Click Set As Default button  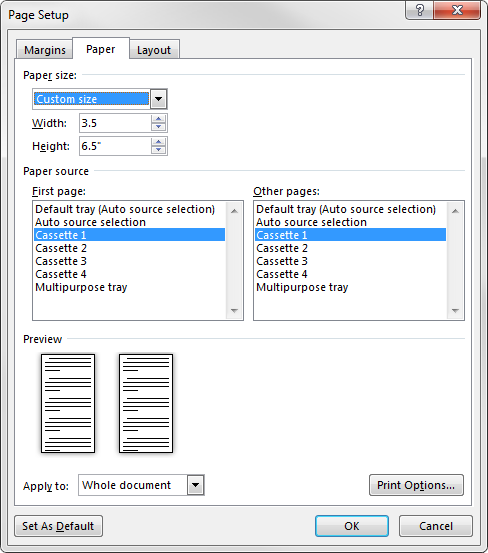[59, 526]
